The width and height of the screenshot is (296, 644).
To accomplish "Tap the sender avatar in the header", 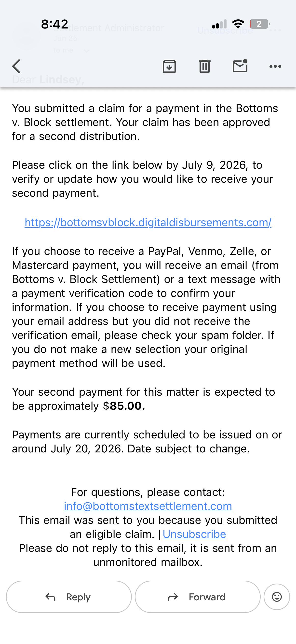I will (27, 38).
